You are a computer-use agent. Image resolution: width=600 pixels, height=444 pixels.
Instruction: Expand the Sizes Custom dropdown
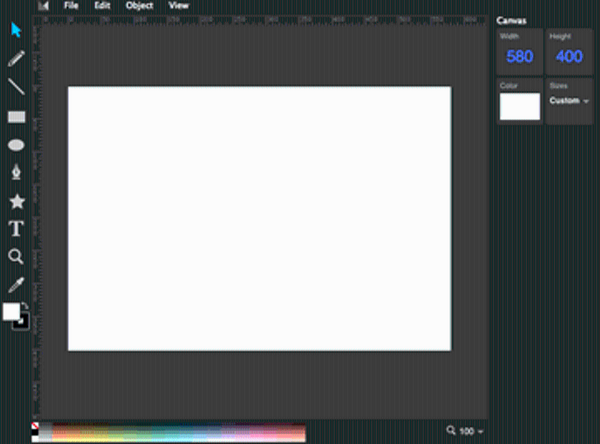tap(569, 101)
